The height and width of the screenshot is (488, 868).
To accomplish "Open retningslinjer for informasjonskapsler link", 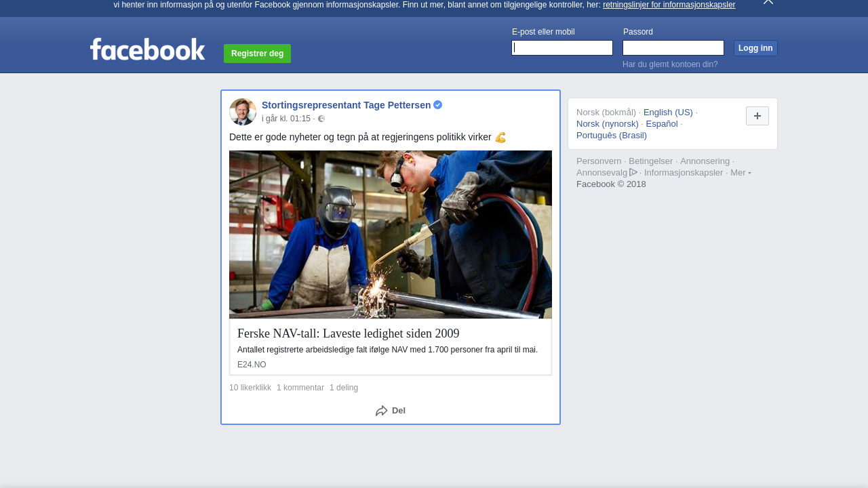I will click(669, 5).
